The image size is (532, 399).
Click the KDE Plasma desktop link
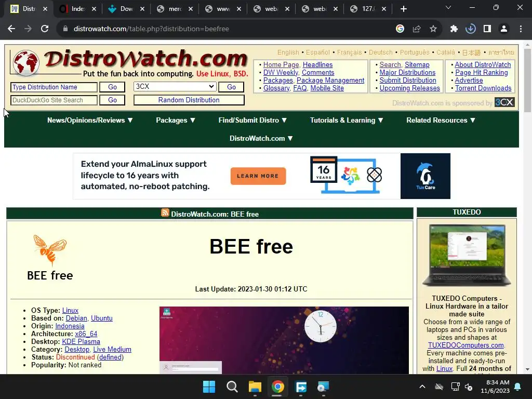tap(81, 342)
